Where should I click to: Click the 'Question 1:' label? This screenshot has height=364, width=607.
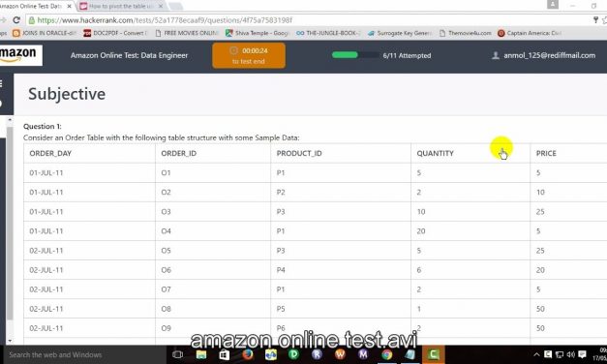[43, 126]
